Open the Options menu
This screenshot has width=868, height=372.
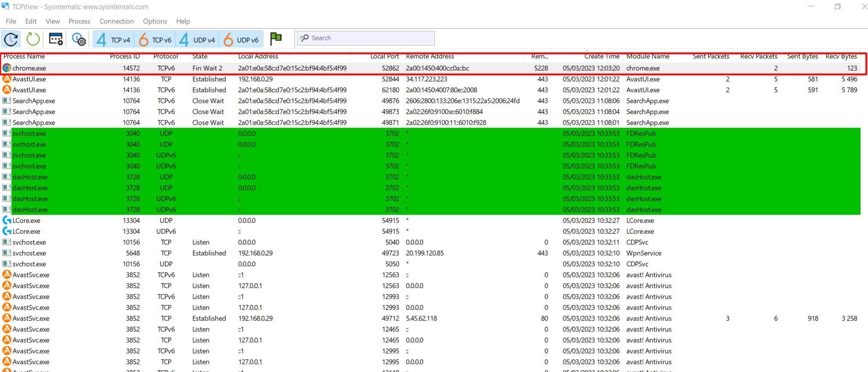(155, 21)
